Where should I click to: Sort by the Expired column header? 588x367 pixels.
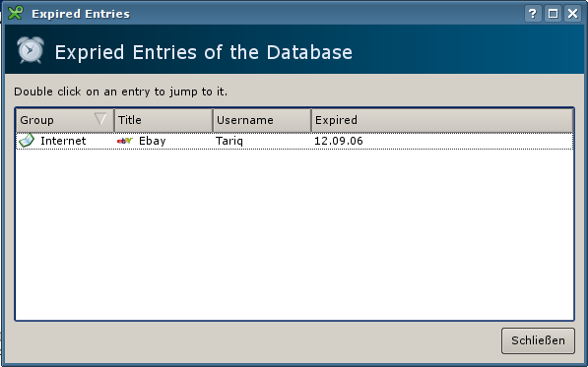[x=442, y=120]
